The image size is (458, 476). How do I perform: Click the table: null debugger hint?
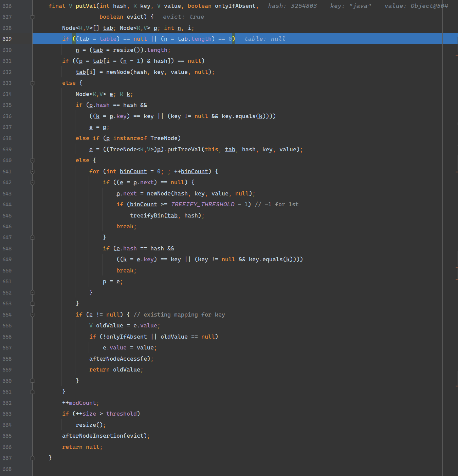[265, 39]
